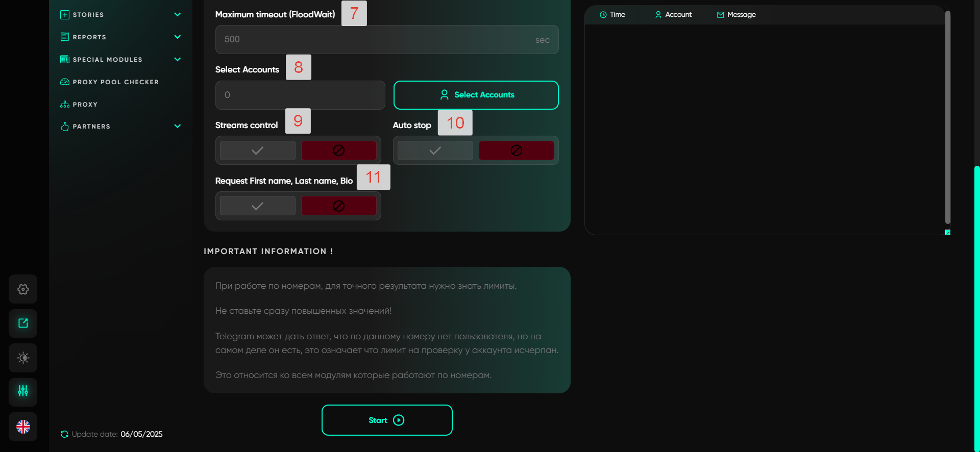Enable Streams control with checkmark
This screenshot has width=980, height=452.
[258, 150]
